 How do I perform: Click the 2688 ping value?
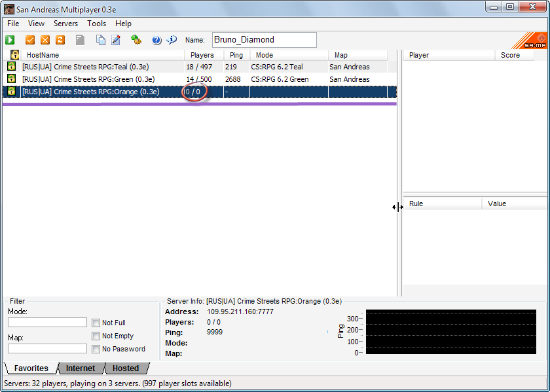pyautogui.click(x=233, y=79)
